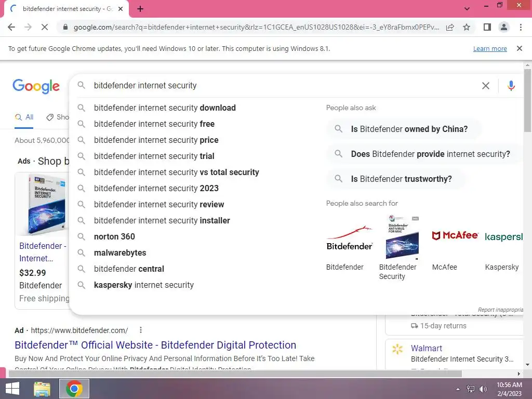Clear the search box text
Image resolution: width=532 pixels, height=399 pixels.
(x=486, y=86)
